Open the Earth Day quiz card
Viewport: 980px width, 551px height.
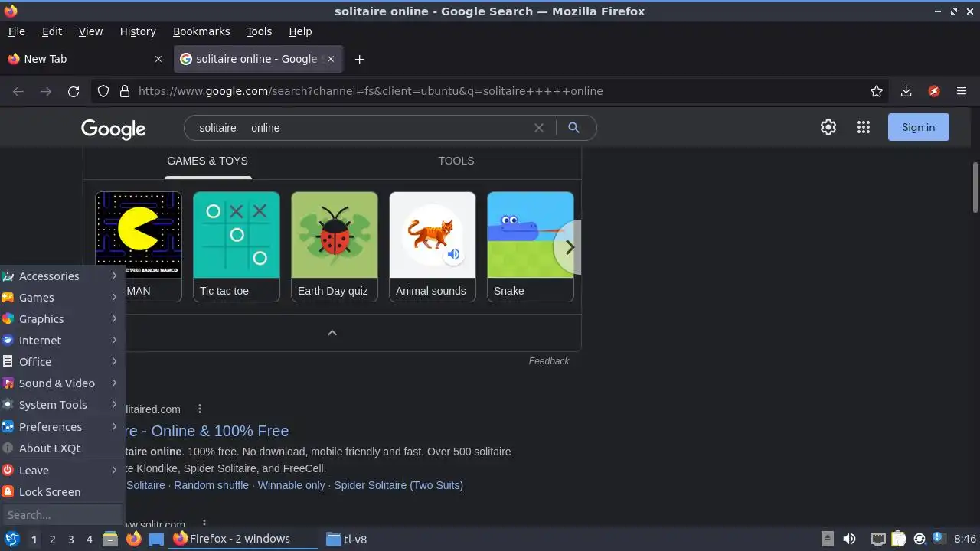335,246
